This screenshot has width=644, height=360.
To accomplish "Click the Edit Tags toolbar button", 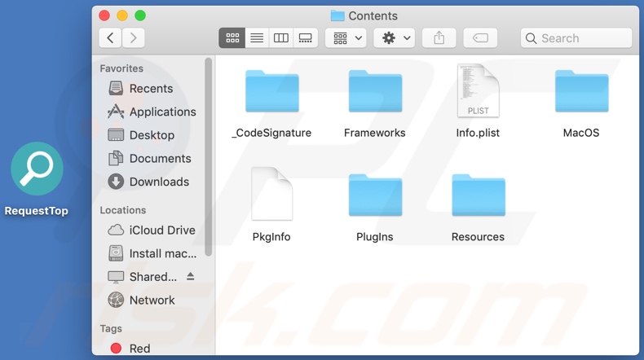I will [480, 38].
